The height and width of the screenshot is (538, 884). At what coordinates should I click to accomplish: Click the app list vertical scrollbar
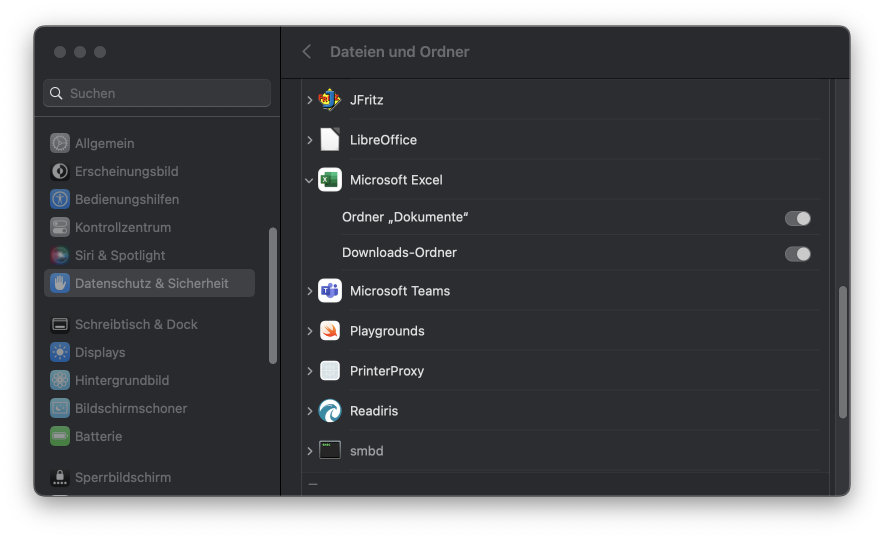(x=843, y=352)
